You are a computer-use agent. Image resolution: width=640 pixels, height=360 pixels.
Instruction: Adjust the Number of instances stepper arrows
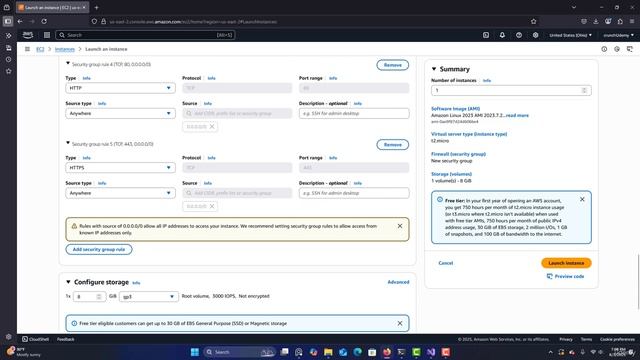pyautogui.click(x=584, y=90)
